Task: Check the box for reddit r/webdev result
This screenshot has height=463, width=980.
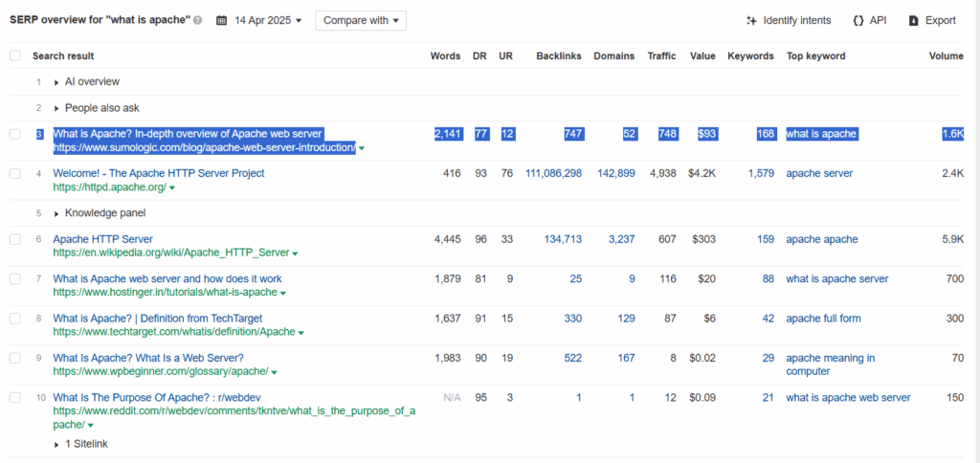Action: tap(15, 397)
